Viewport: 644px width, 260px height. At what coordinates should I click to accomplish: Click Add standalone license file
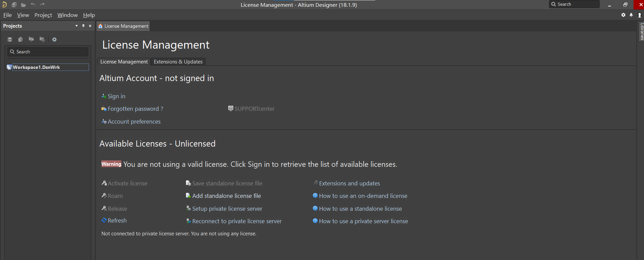226,196
